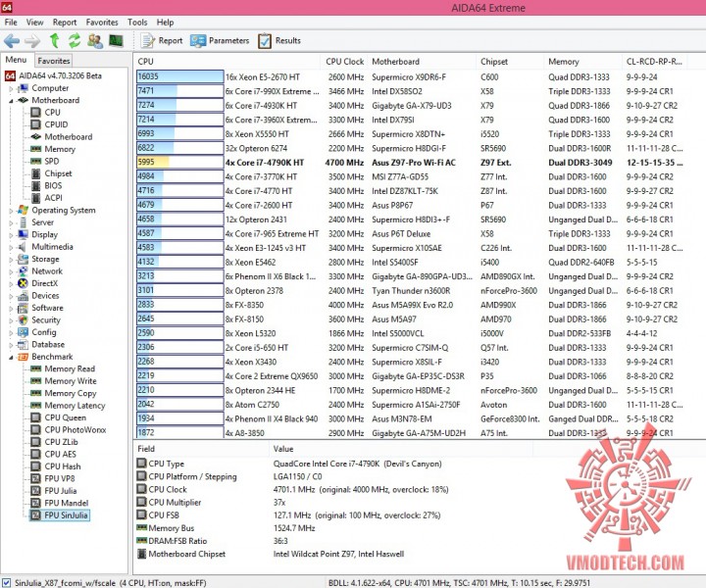Open CPU AES benchmark
This screenshot has height=588, width=706.
[60, 454]
